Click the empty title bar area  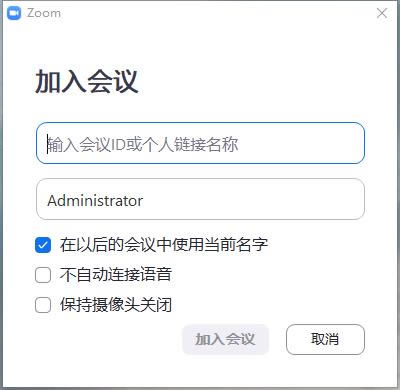click(217, 13)
